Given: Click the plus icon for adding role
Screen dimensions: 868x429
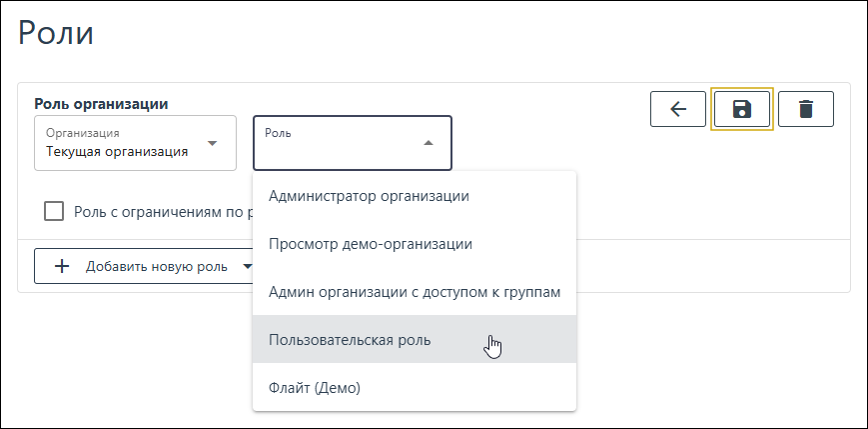Looking at the screenshot, I should [x=62, y=267].
